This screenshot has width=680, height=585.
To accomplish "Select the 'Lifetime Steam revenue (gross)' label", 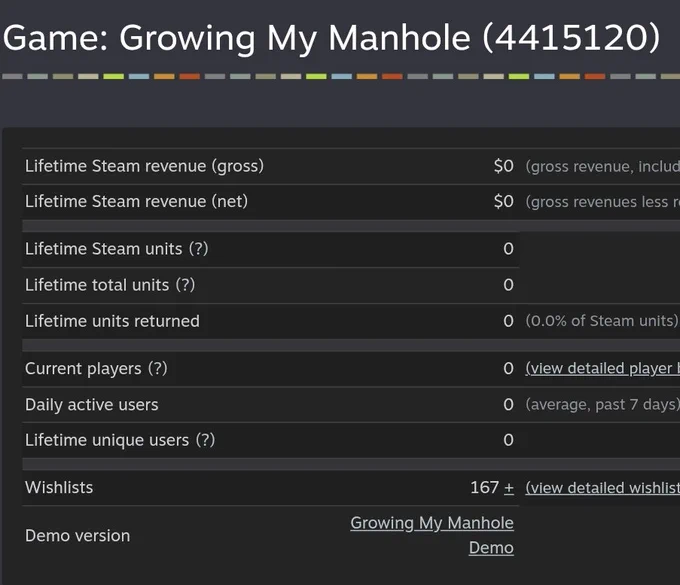I will tap(144, 166).
